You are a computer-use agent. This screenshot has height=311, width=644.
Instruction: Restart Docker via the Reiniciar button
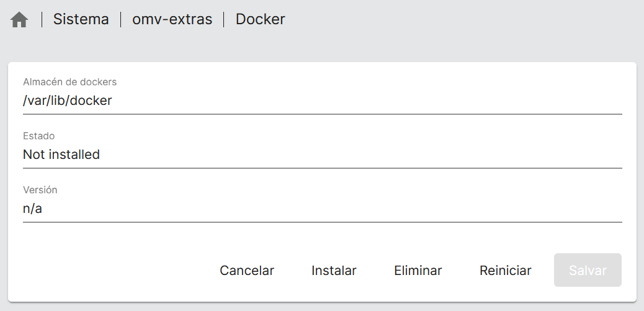505,271
